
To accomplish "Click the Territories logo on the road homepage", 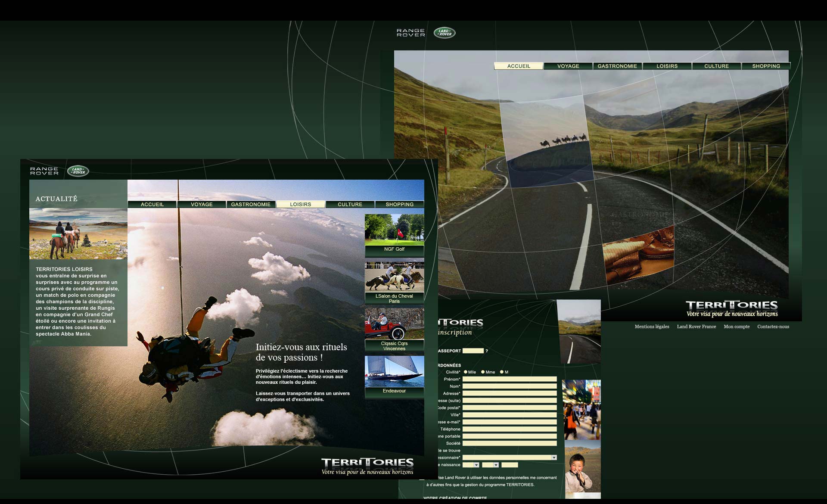I will tap(732, 305).
